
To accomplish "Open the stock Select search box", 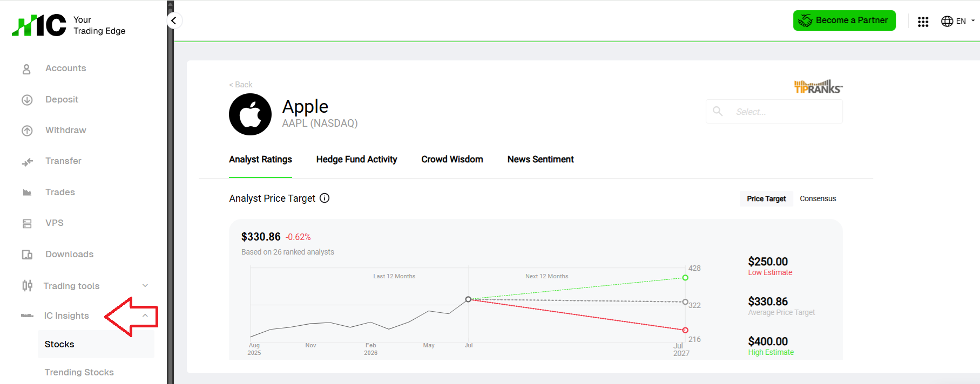I will [774, 112].
